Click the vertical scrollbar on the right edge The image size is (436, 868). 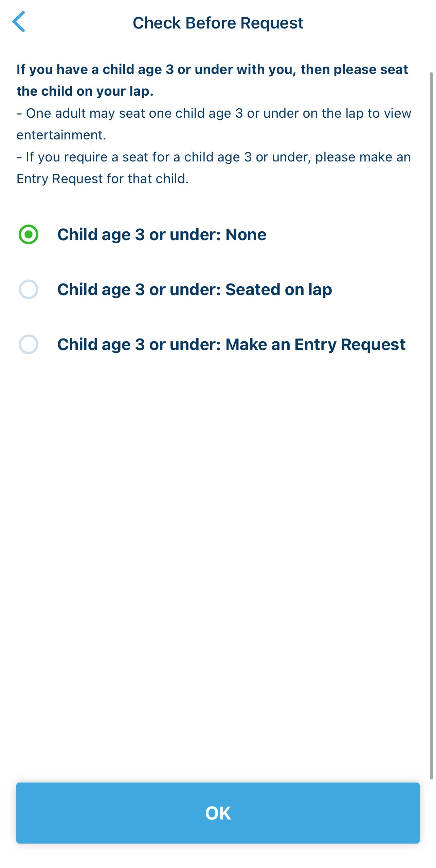(431, 424)
